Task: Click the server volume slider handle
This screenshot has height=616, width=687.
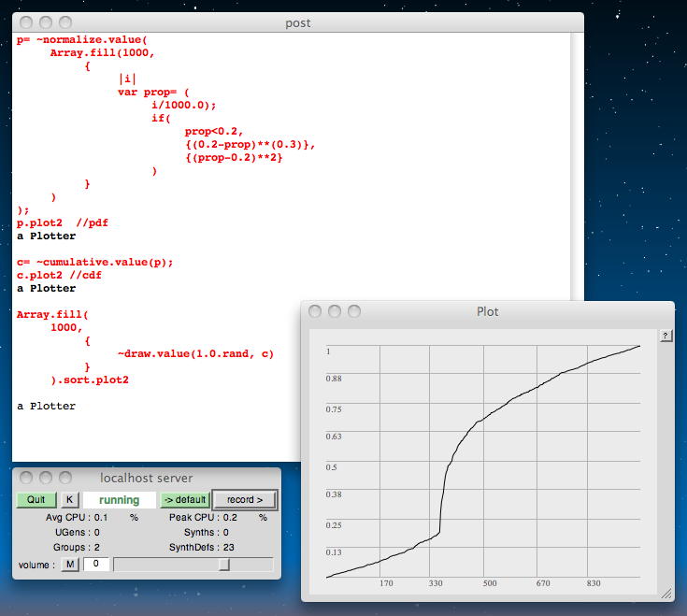Action: (224, 565)
